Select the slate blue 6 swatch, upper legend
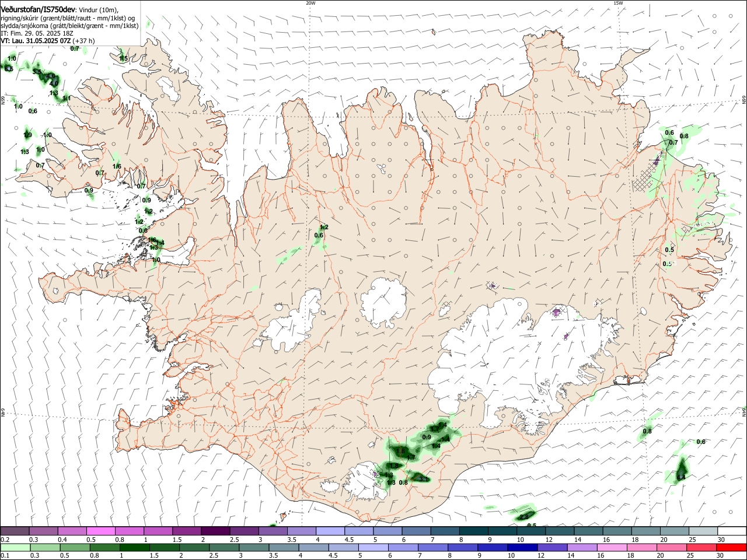 point(416,531)
